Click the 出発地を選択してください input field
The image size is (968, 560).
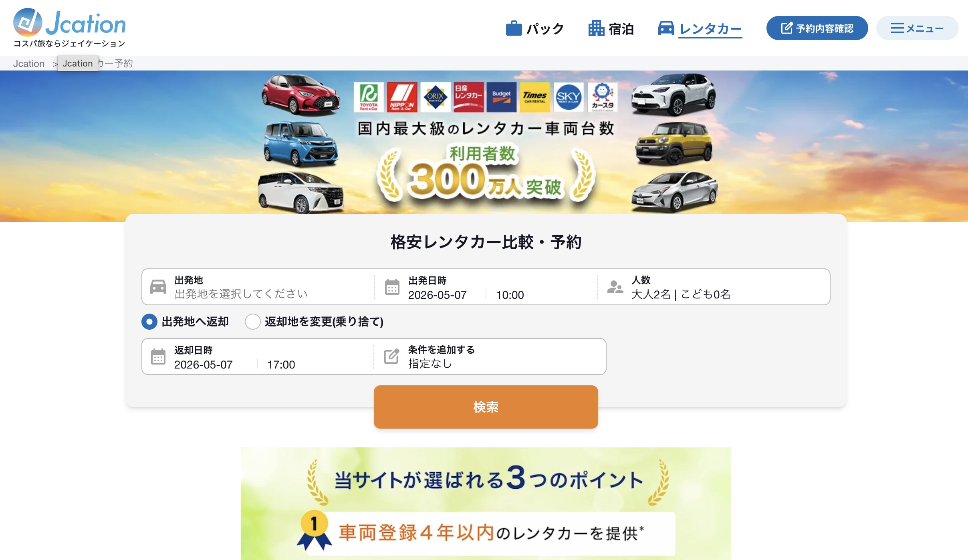241,294
